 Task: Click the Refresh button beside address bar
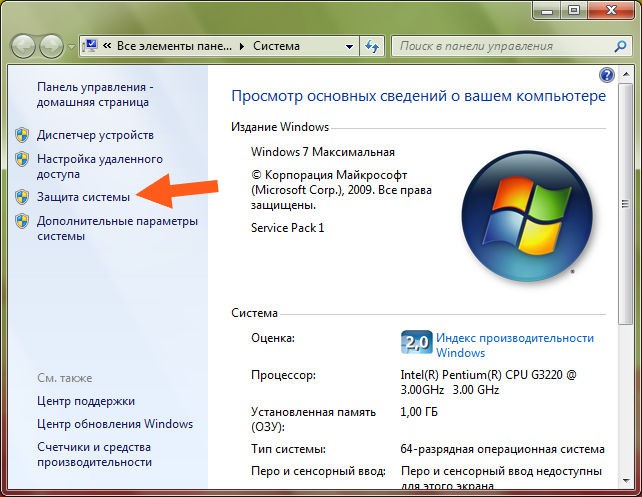[x=372, y=46]
